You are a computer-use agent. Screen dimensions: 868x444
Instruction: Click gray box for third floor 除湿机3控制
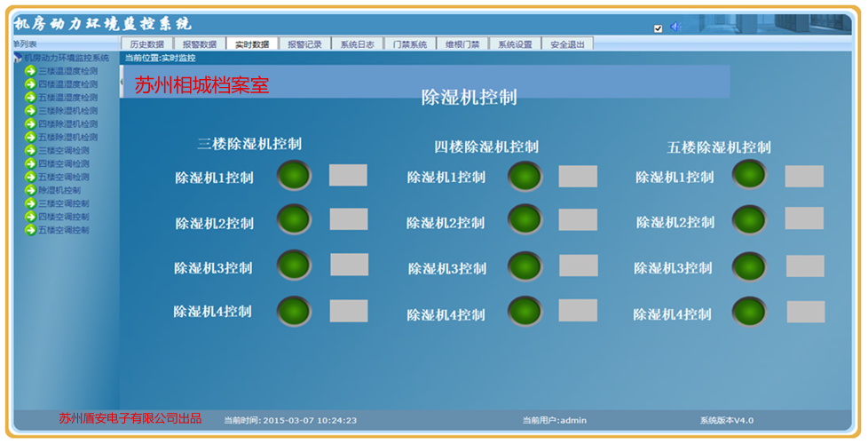click(350, 265)
